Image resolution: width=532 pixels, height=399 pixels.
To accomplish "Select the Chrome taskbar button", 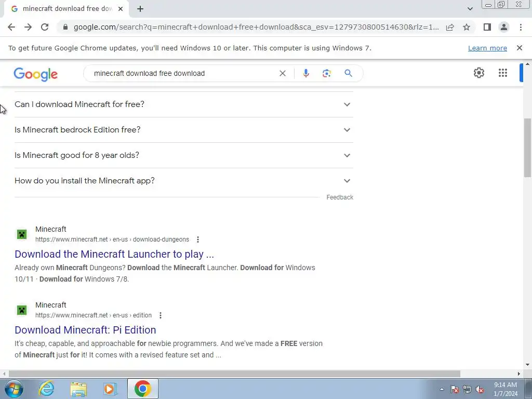I will pyautogui.click(x=142, y=389).
